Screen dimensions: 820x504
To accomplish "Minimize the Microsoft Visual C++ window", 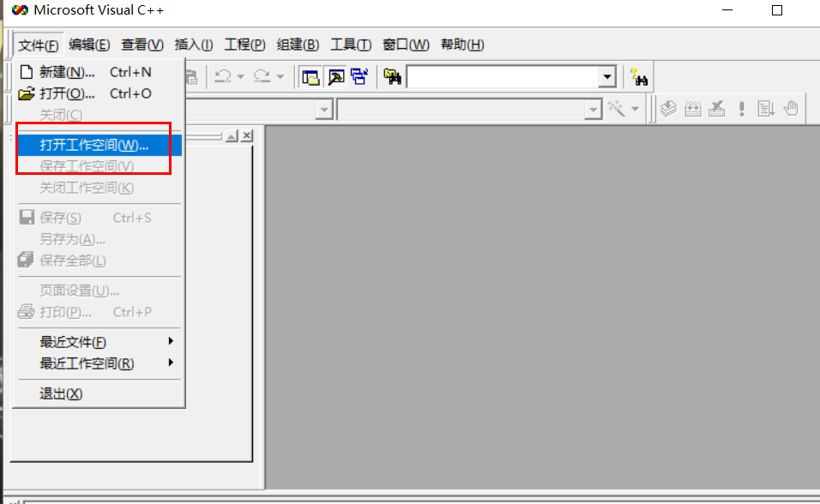I will (727, 10).
